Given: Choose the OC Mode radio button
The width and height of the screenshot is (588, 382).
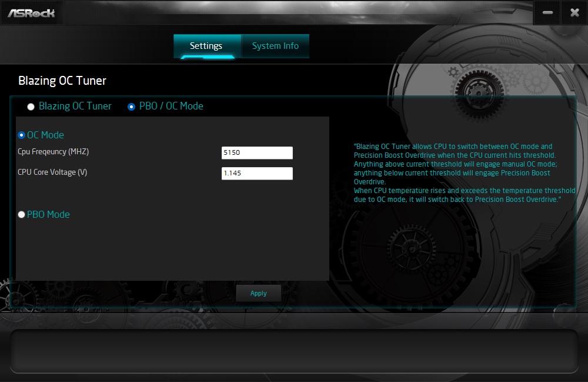Looking at the screenshot, I should click(21, 135).
